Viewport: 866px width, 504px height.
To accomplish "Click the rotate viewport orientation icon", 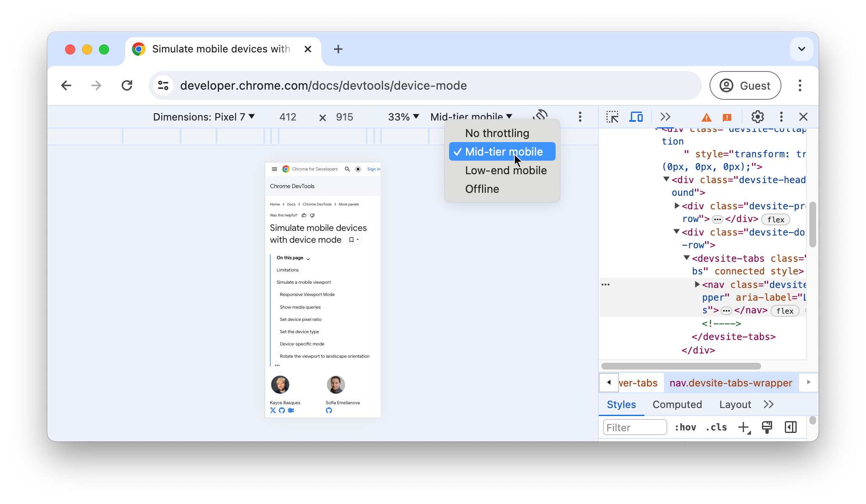I will click(540, 116).
